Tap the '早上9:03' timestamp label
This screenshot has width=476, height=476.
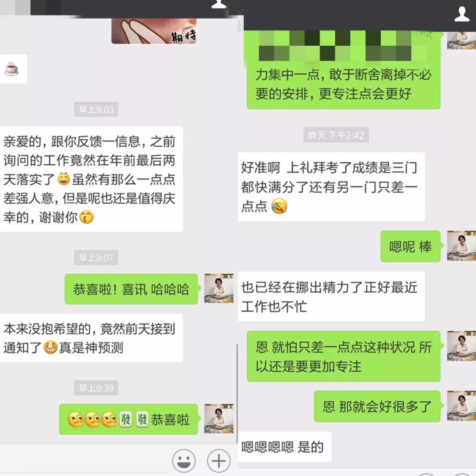[96, 109]
